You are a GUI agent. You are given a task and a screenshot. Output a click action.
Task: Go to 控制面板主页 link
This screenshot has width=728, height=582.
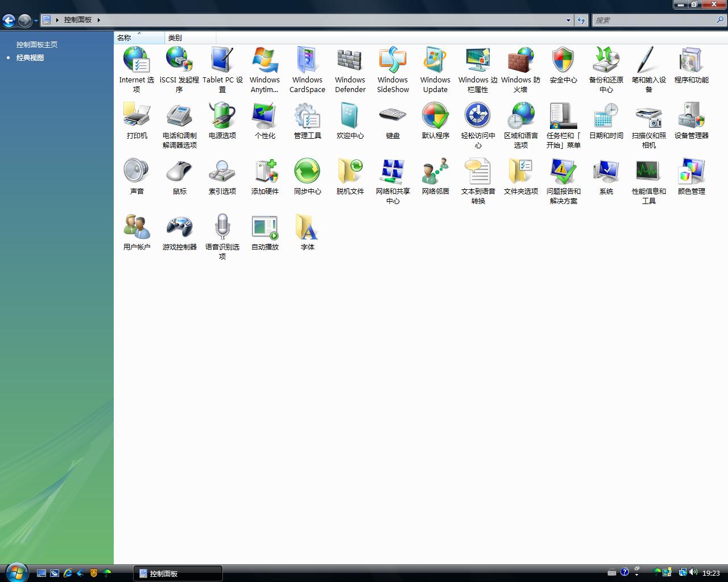[x=37, y=44]
